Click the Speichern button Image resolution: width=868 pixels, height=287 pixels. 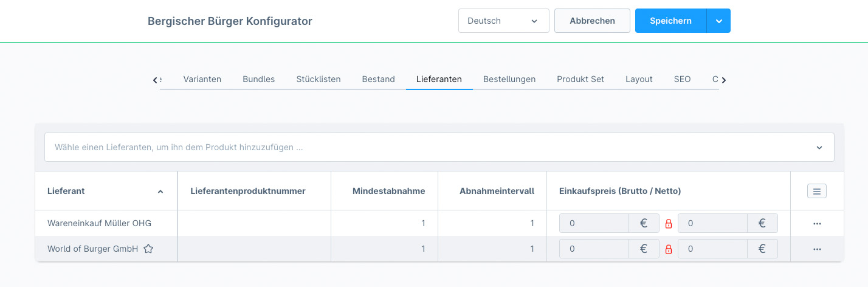pyautogui.click(x=670, y=21)
